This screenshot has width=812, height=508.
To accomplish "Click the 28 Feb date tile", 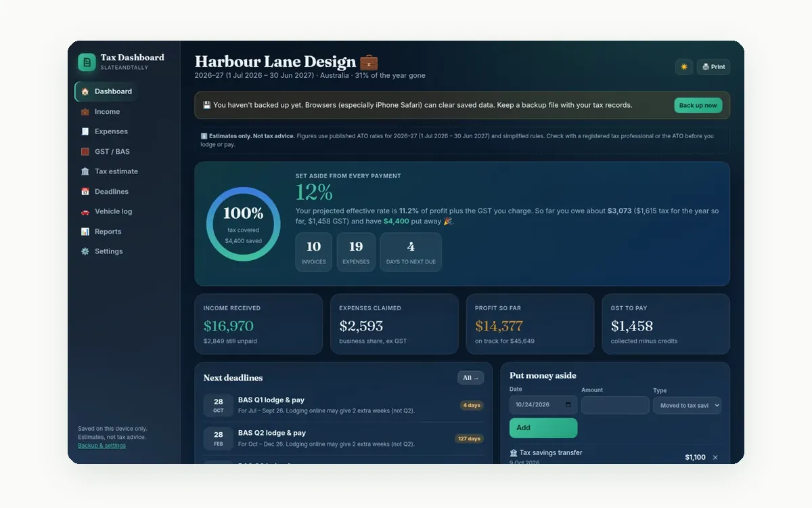I will pos(219,439).
